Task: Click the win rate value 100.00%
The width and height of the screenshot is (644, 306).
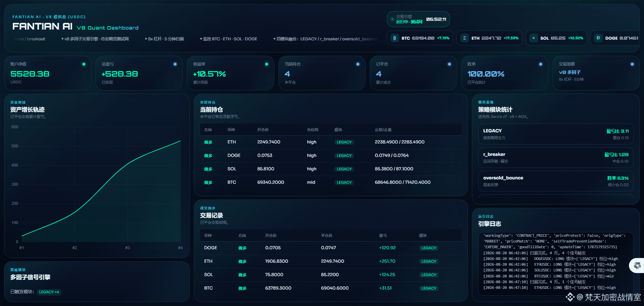Action: (486, 74)
